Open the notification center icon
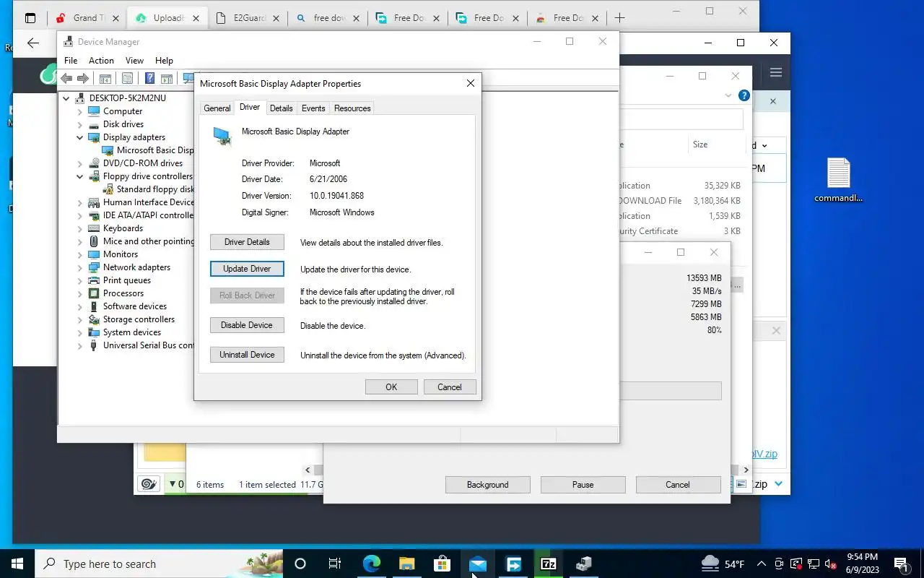The width and height of the screenshot is (924, 578). click(901, 564)
